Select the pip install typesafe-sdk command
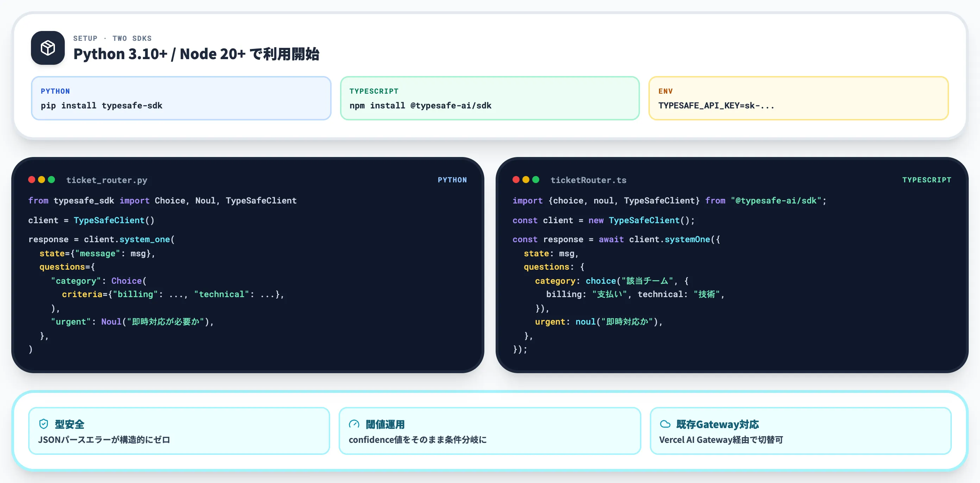The height and width of the screenshot is (483, 980). click(x=102, y=105)
